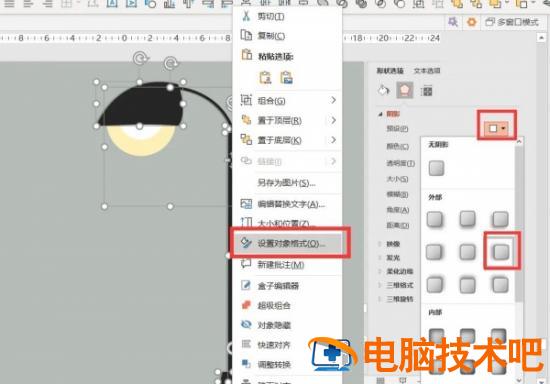
Task: Pick outer shadow offset right preset
Action: coord(435,252)
